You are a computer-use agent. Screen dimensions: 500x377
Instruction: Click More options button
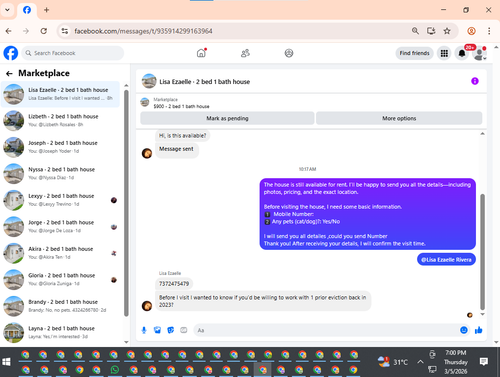399,118
